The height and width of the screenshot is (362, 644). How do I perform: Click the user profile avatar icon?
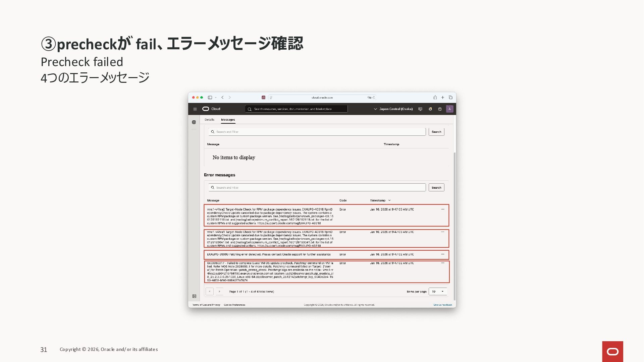[x=449, y=109]
